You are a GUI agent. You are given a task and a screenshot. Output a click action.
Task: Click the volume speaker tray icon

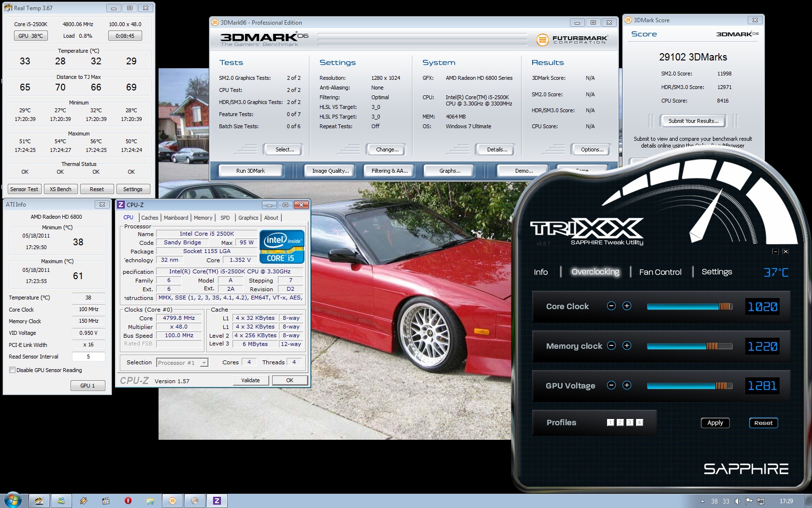[x=738, y=501]
